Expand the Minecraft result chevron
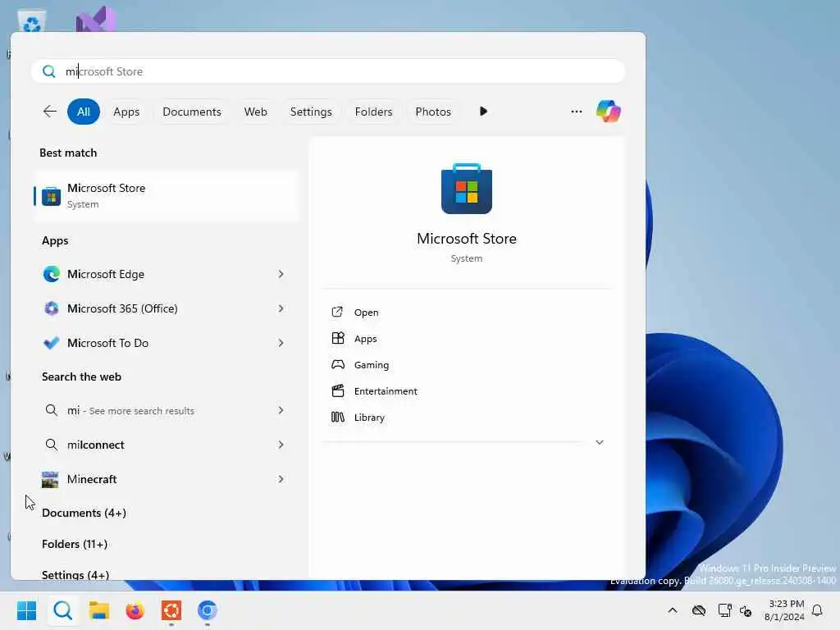The image size is (840, 630). (x=281, y=479)
